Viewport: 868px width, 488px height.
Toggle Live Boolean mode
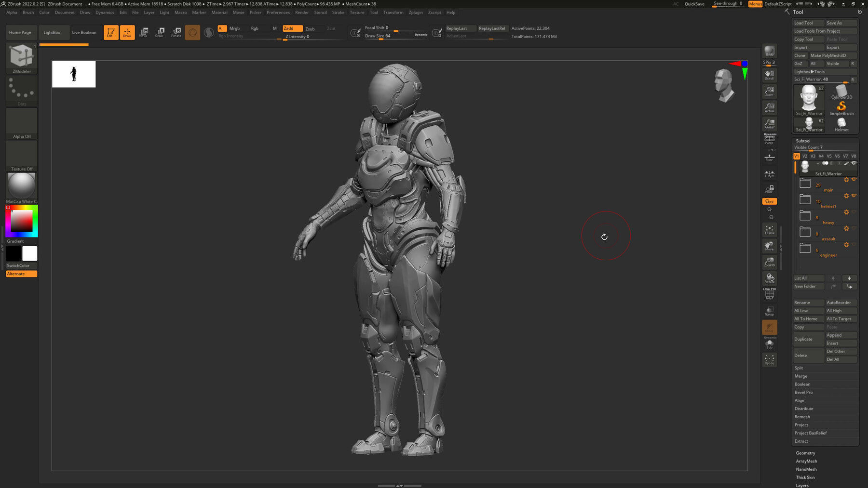[x=84, y=32]
